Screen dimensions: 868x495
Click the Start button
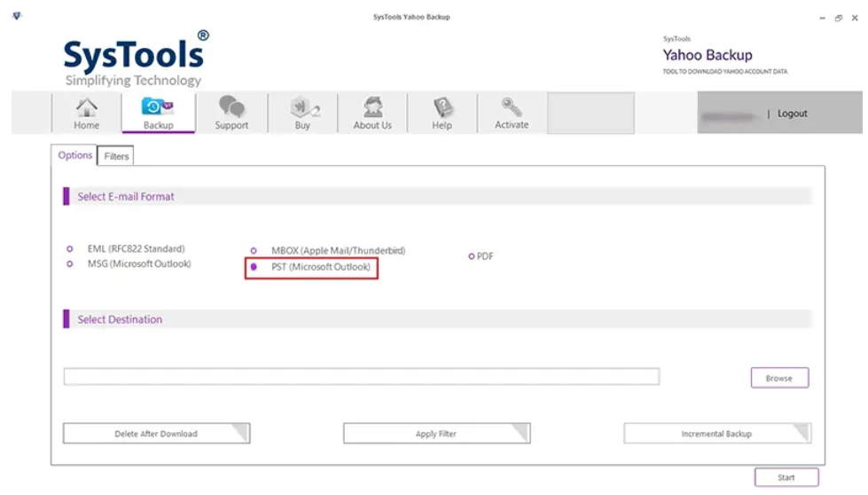(786, 477)
